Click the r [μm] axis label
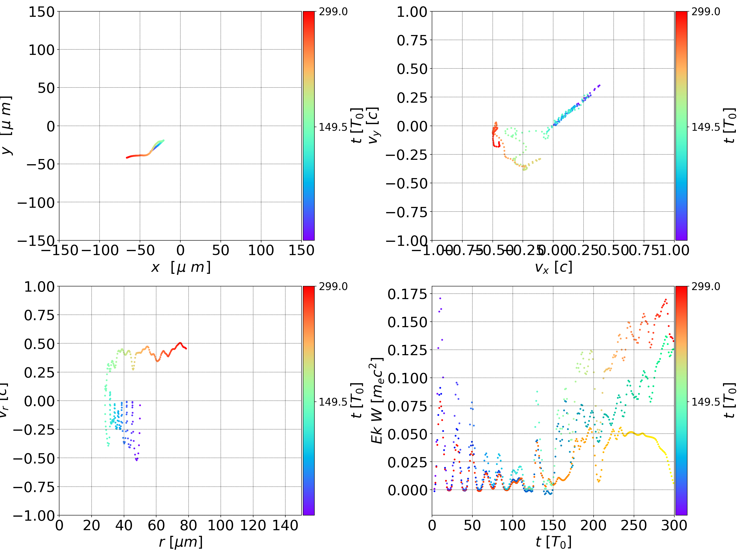The height and width of the screenshot is (560, 741). click(x=181, y=542)
